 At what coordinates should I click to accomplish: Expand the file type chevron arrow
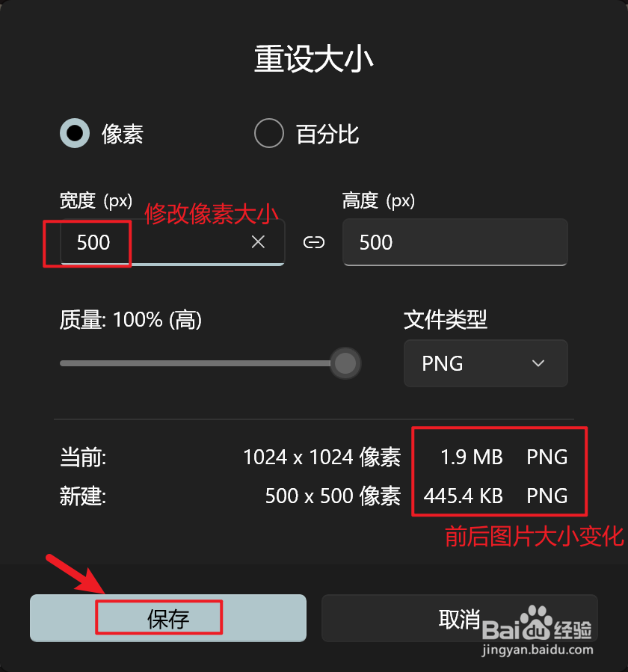pos(538,363)
